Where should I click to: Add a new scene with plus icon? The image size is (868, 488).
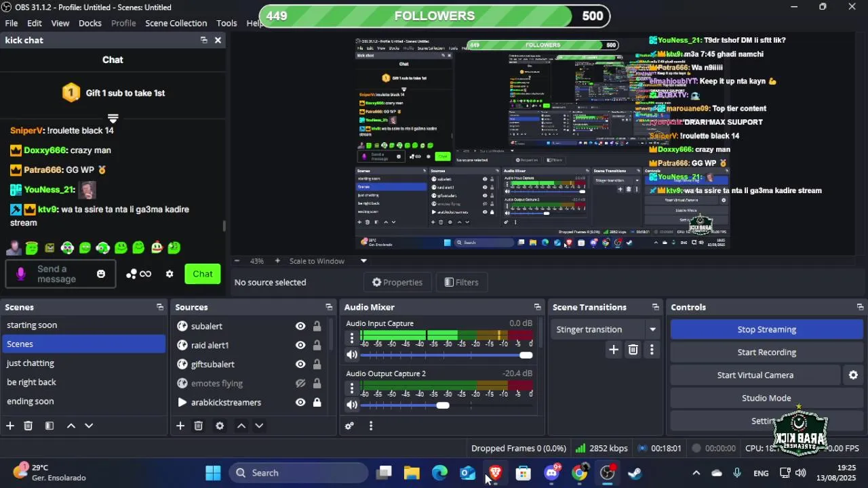10,426
